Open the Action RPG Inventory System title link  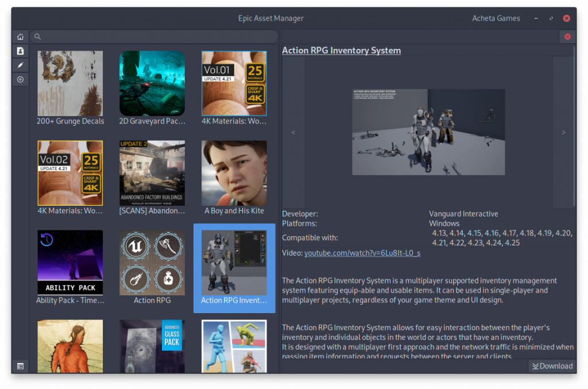coord(341,51)
